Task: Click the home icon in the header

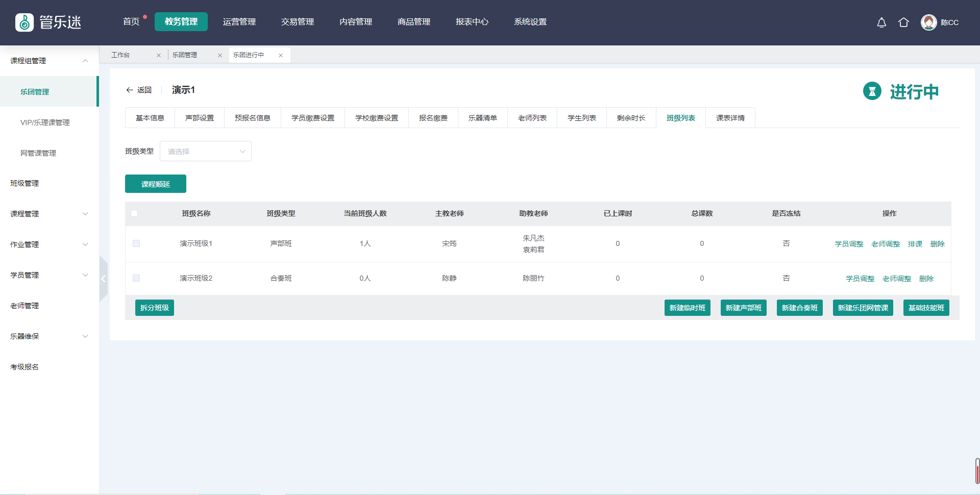Action: click(x=903, y=22)
